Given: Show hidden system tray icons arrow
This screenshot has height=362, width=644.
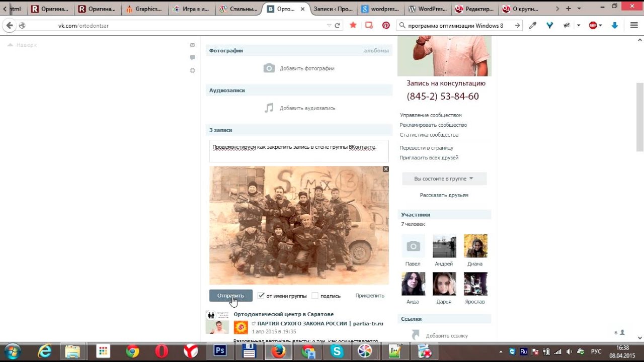Looking at the screenshot, I should (501, 351).
